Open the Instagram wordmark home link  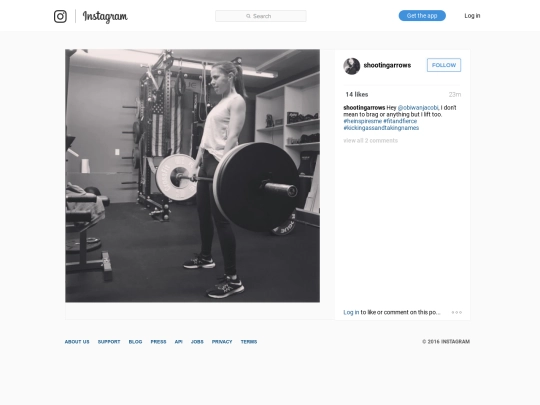pyautogui.click(x=105, y=16)
